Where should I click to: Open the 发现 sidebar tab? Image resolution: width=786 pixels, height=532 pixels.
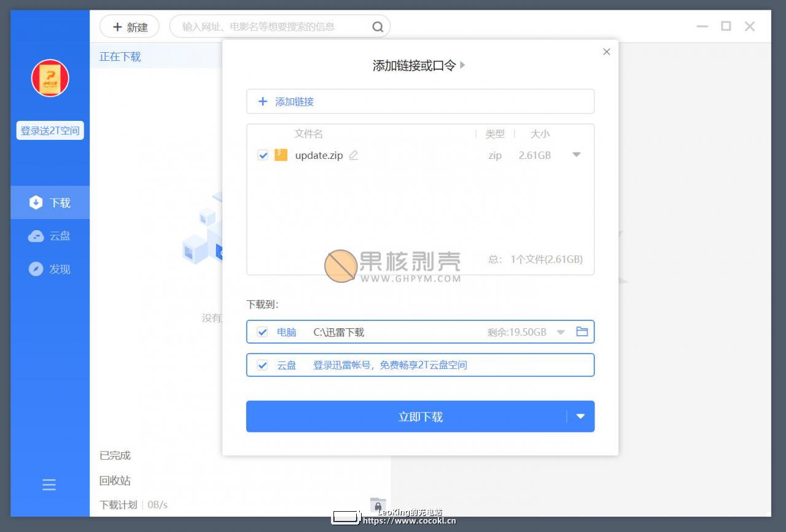point(50,269)
